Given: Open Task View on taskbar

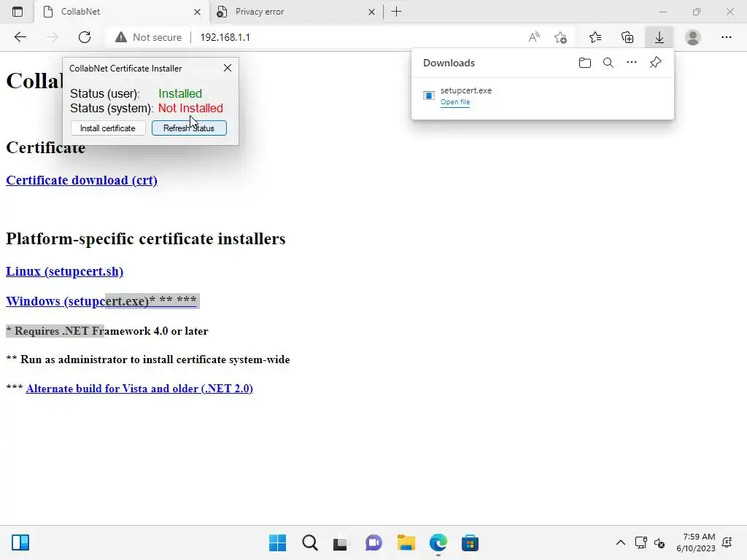Looking at the screenshot, I should pos(341,542).
